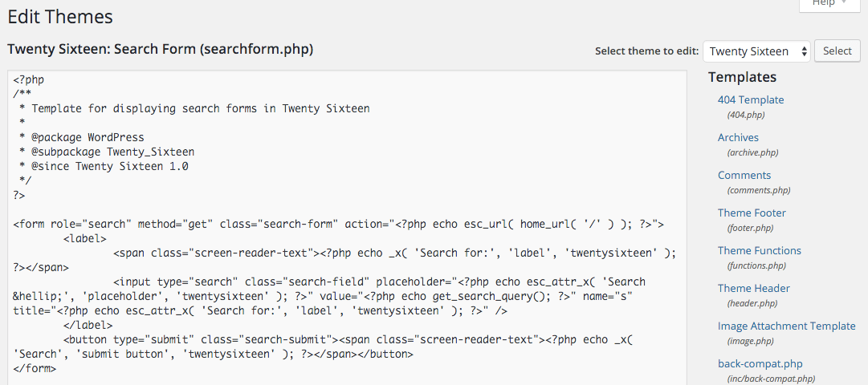
Task: Open the Help dropdown tab
Action: 829,4
